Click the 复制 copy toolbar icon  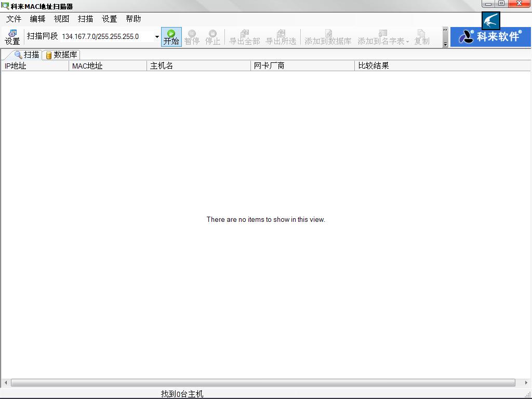[421, 37]
